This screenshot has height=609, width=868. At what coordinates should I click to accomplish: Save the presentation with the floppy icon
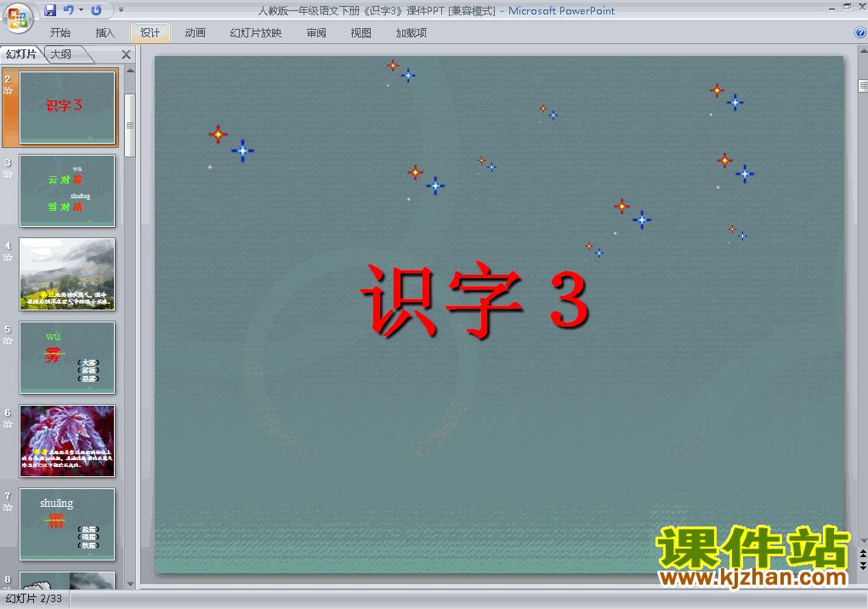50,10
